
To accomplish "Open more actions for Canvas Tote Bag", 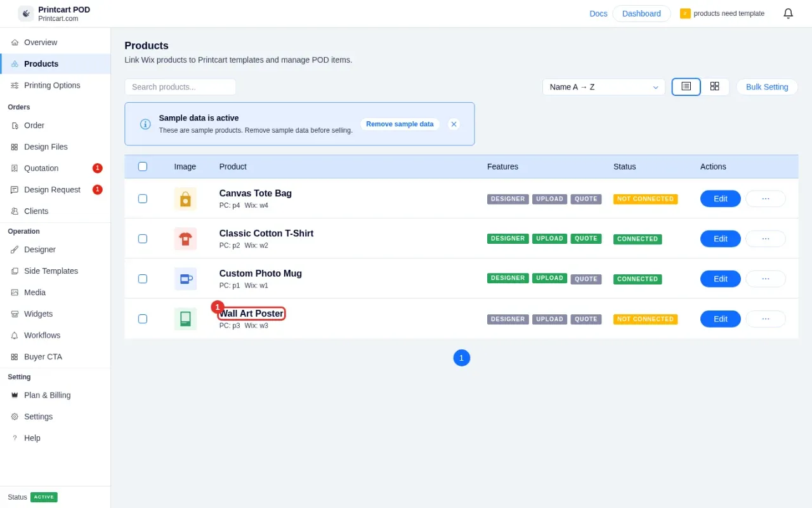I will (766, 199).
